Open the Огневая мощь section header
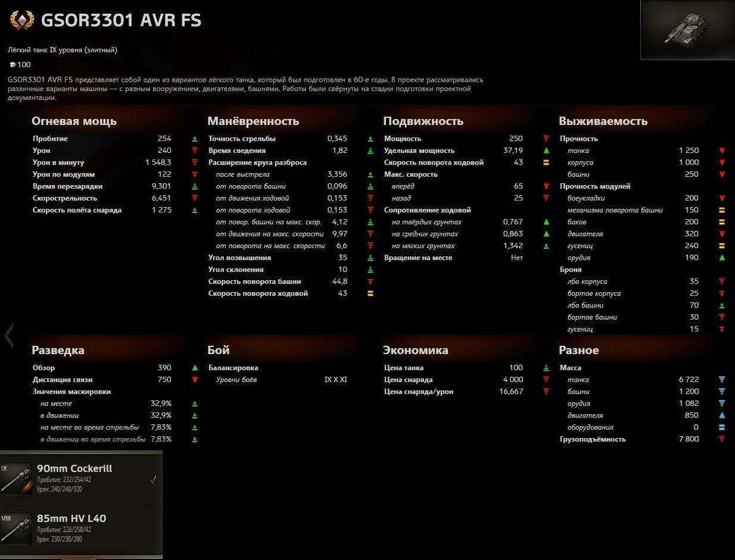735x560 pixels. [x=74, y=121]
